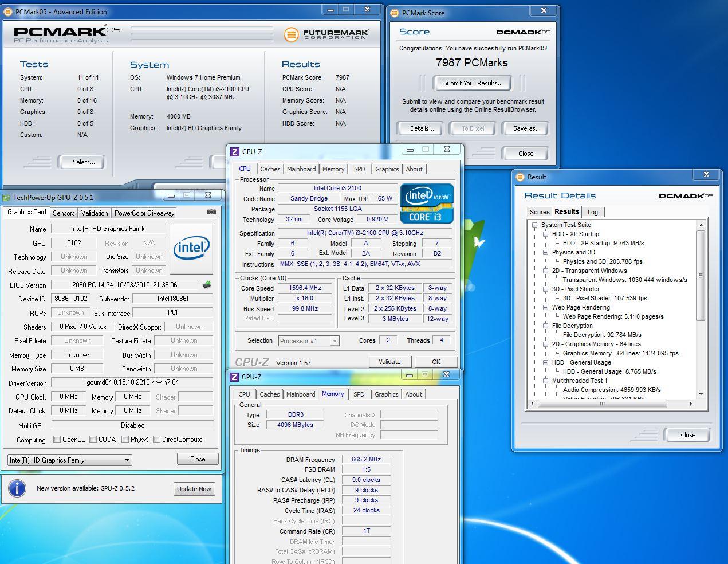
Task: Collapse the Physics and 3D node
Action: point(546,252)
